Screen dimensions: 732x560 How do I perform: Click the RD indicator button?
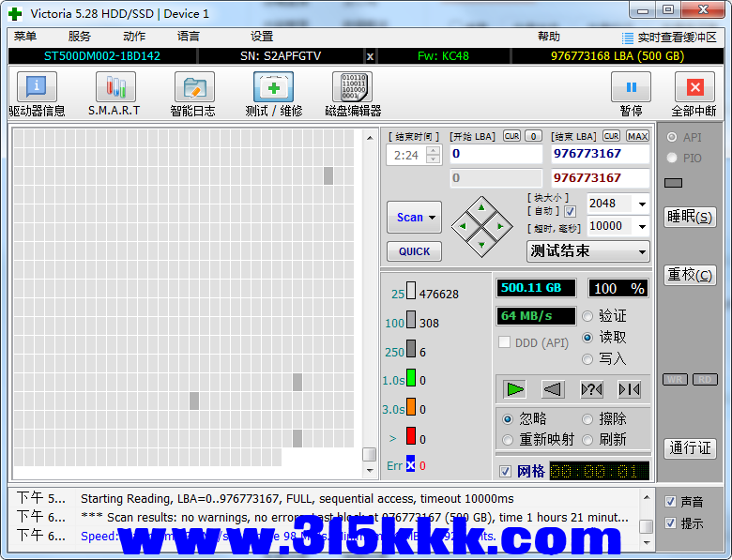[x=705, y=379]
